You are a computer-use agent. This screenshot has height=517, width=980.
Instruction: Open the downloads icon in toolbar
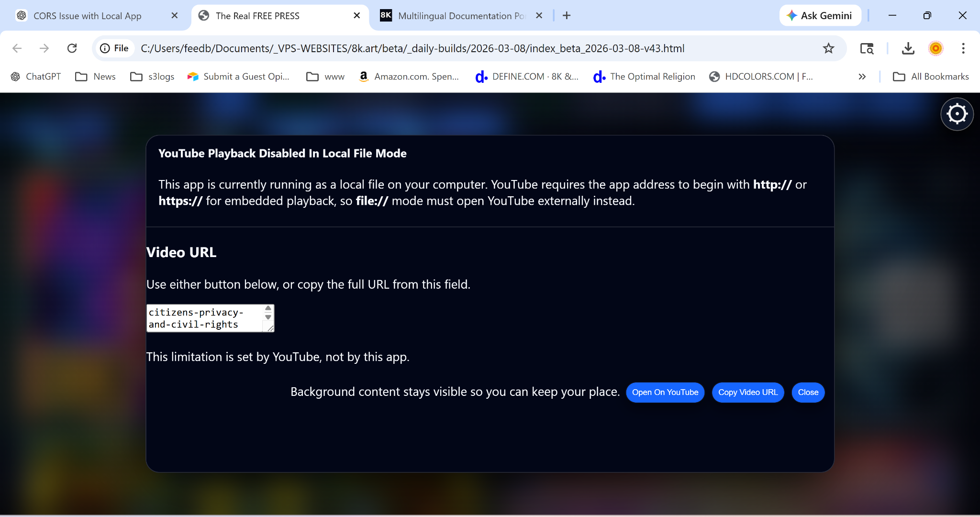[908, 48]
